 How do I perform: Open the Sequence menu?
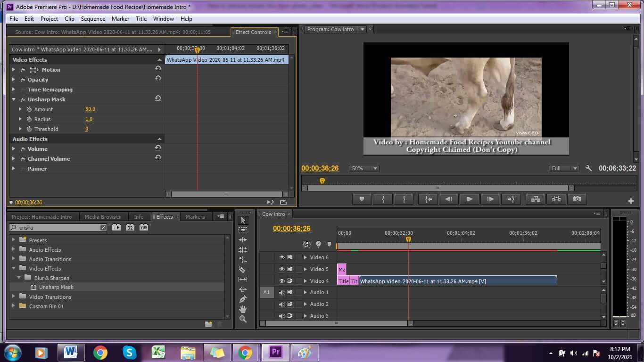[93, 19]
